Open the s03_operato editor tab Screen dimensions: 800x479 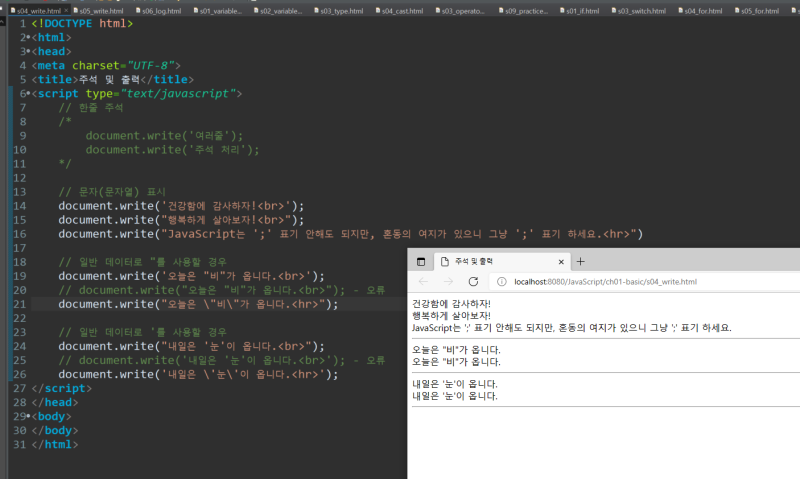pos(460,11)
